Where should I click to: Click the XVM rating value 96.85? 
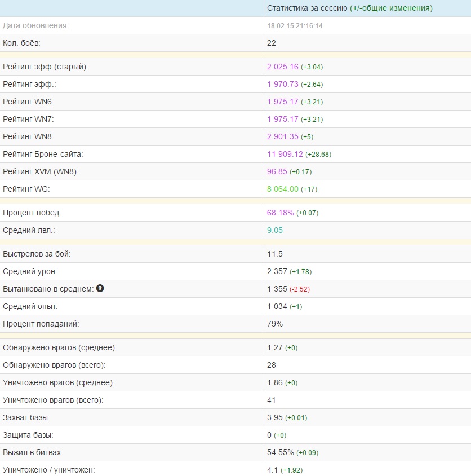point(277,172)
